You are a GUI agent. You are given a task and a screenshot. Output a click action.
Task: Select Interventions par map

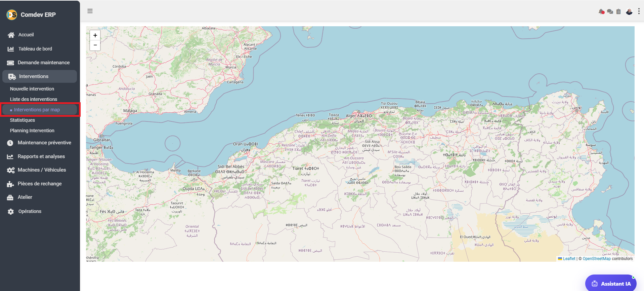click(x=40, y=110)
